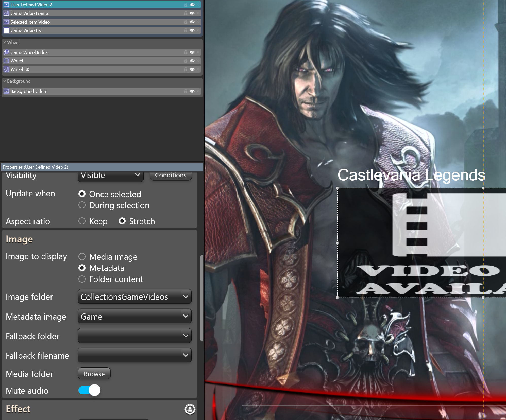Click the double-chevron icon on Wheel layer
The width and height of the screenshot is (506, 420).
198,61
